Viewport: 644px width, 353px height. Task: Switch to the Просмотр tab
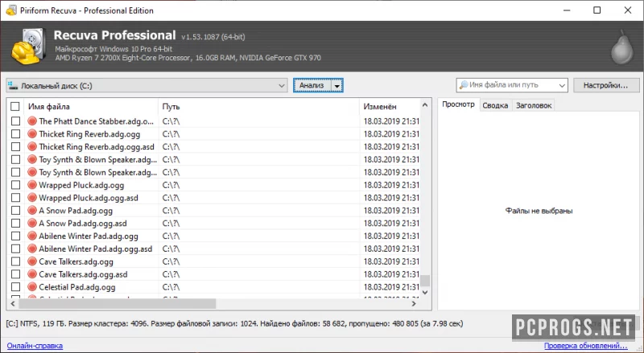458,105
